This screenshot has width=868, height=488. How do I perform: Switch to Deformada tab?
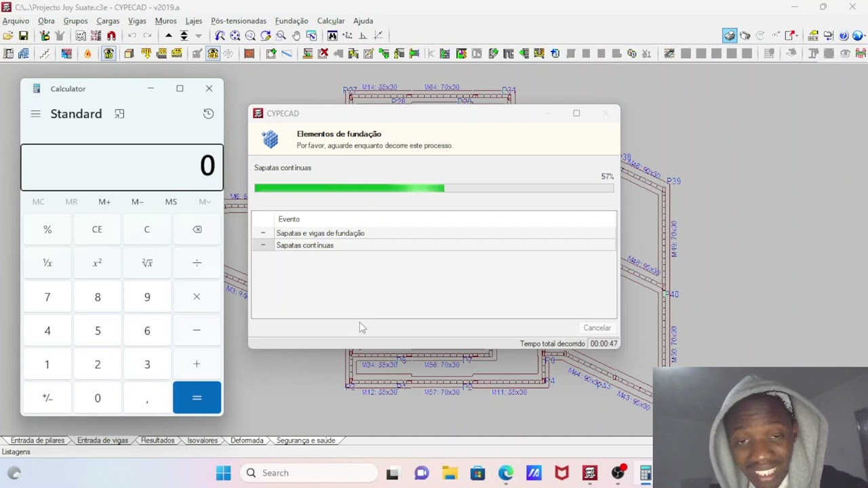[247, 441]
